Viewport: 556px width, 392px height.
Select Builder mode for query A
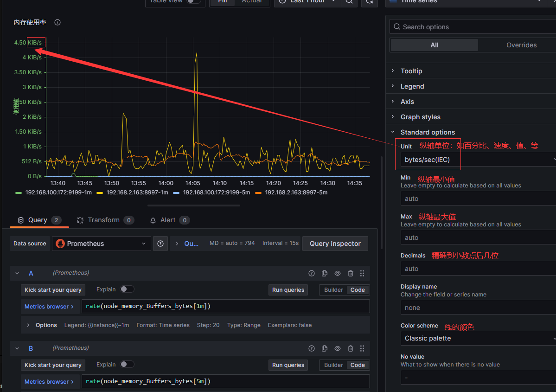tap(333, 290)
